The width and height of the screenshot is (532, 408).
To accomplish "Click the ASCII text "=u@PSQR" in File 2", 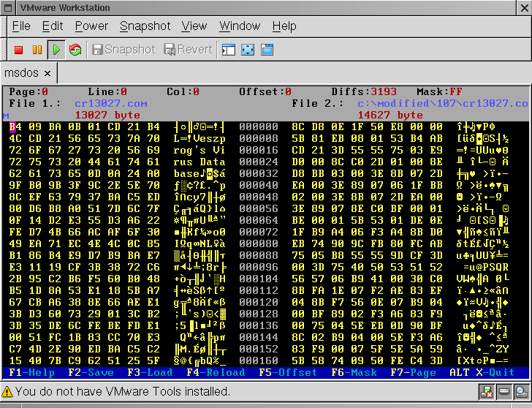I will pyautogui.click(x=486, y=267).
